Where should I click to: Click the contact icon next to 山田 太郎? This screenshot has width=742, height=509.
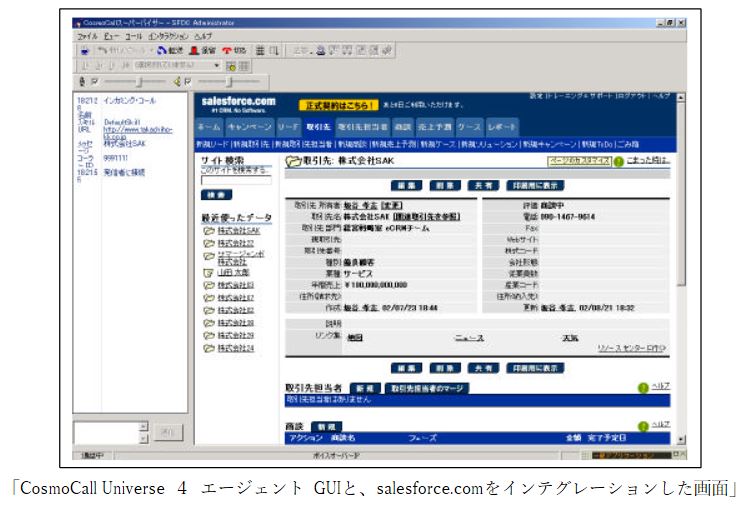[209, 273]
